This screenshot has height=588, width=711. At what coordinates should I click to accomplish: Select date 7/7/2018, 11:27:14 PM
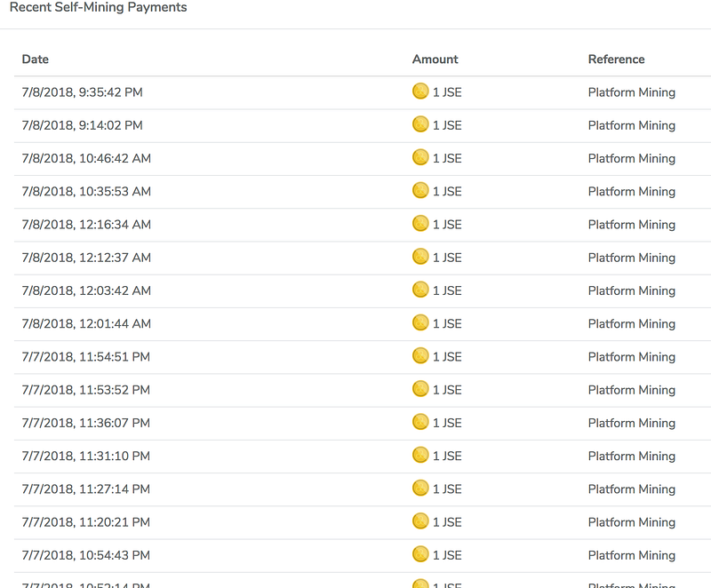[85, 489]
